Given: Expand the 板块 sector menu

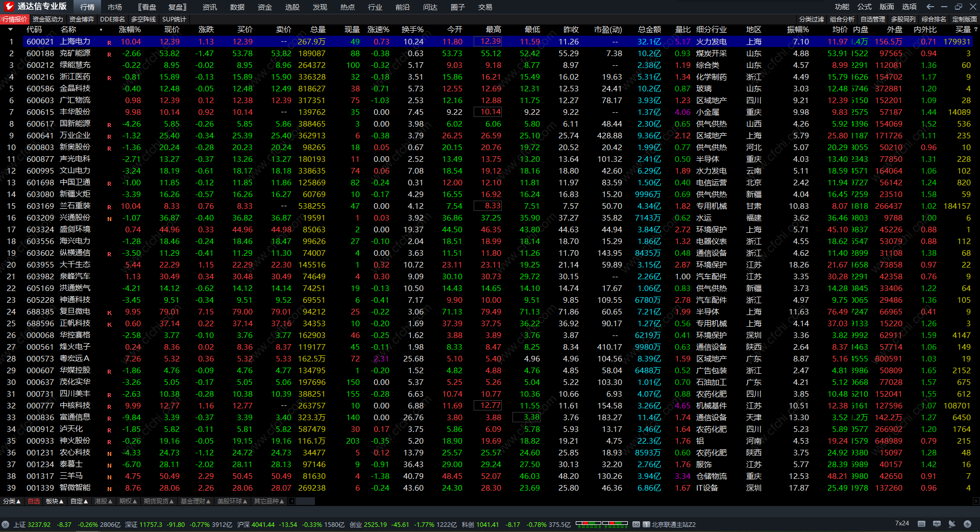Looking at the screenshot, I should pos(55,501).
